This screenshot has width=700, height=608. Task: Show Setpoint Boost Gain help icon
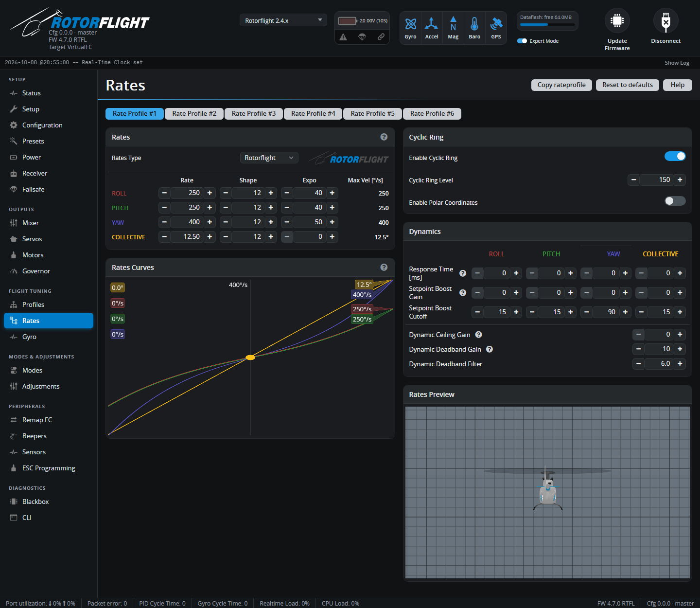[x=463, y=293]
